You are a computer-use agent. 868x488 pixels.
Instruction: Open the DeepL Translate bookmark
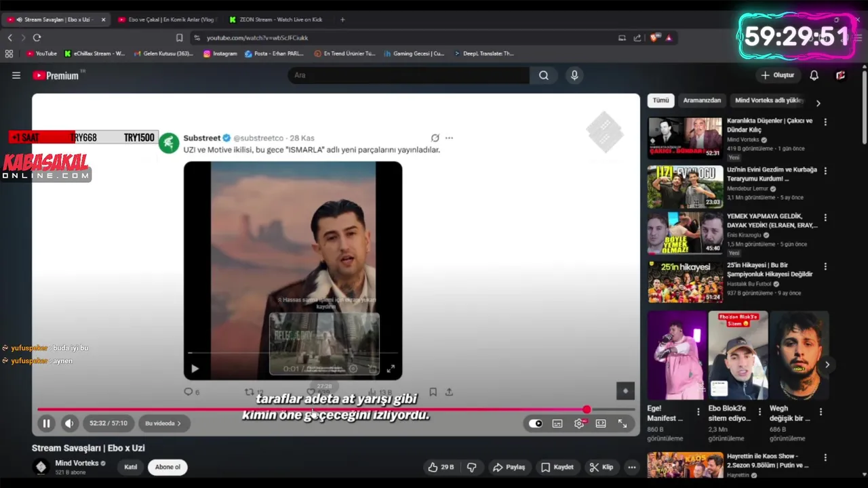pos(484,54)
